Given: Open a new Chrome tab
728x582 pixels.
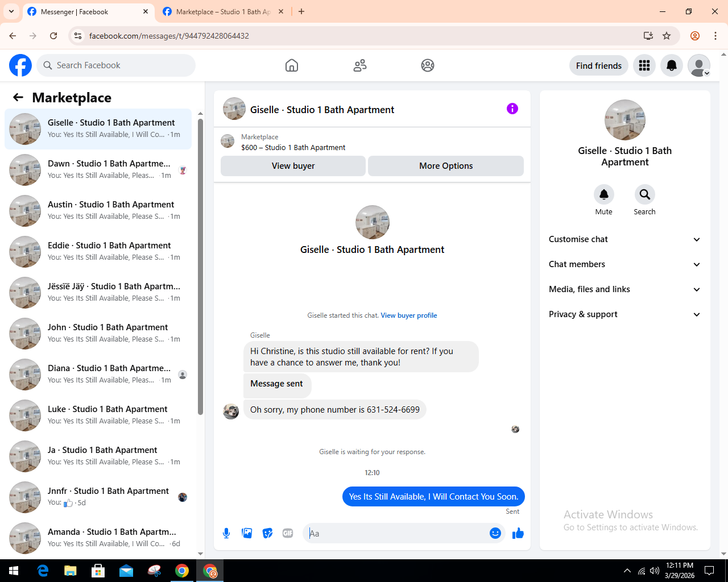Looking at the screenshot, I should (x=301, y=11).
